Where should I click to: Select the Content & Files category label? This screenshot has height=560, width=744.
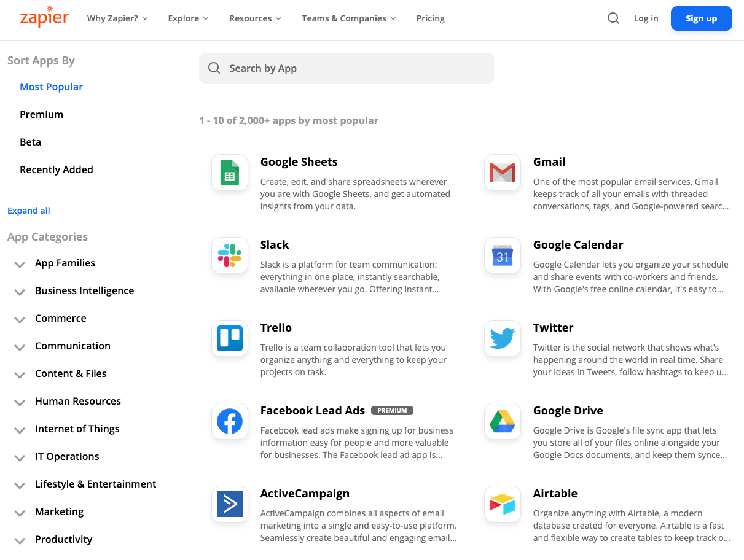[71, 373]
